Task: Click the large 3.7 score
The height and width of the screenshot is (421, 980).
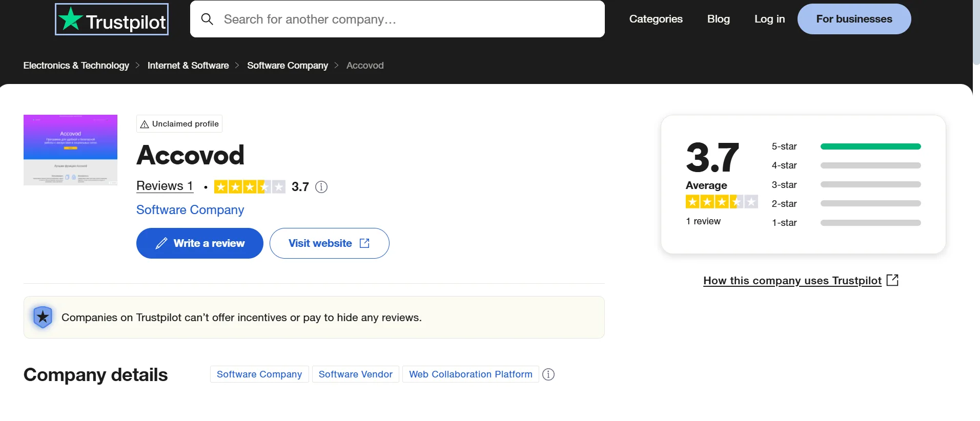Action: click(712, 158)
